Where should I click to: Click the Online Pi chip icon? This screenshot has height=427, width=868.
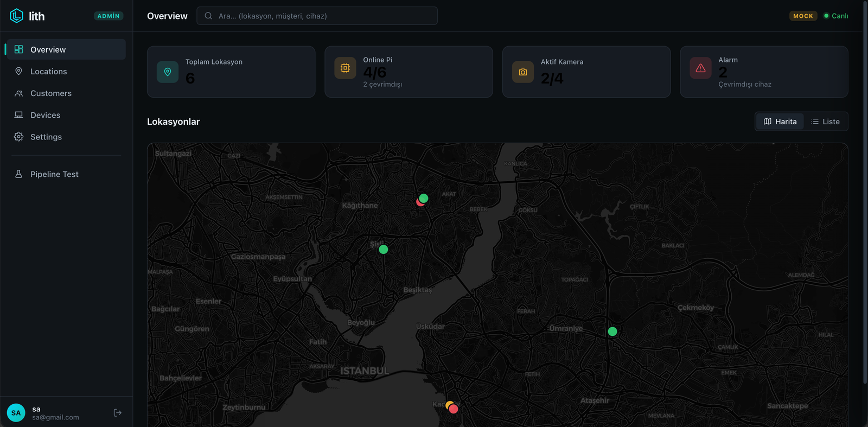tap(345, 68)
